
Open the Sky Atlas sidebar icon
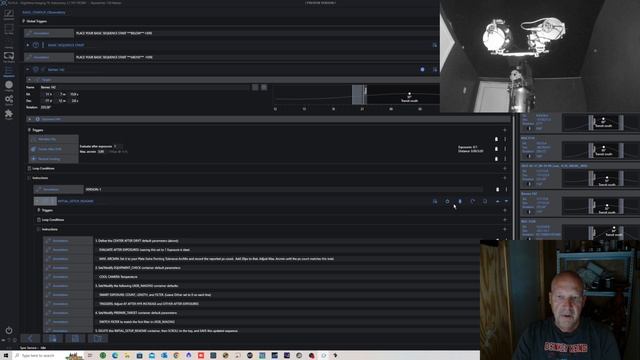pyautogui.click(x=9, y=29)
